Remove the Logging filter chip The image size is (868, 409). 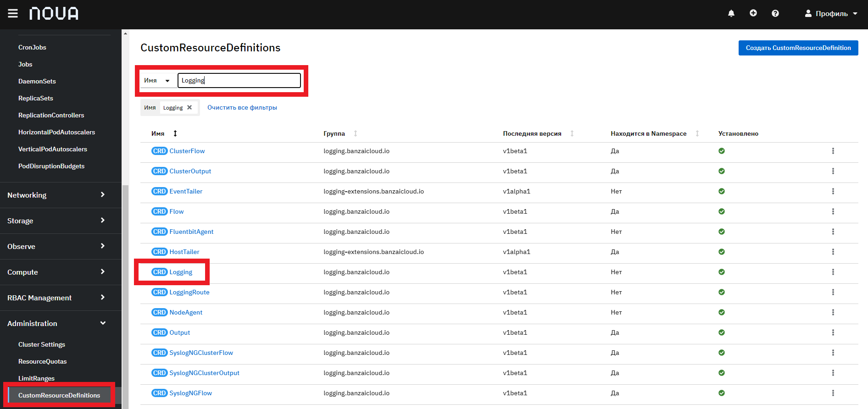[x=189, y=107]
